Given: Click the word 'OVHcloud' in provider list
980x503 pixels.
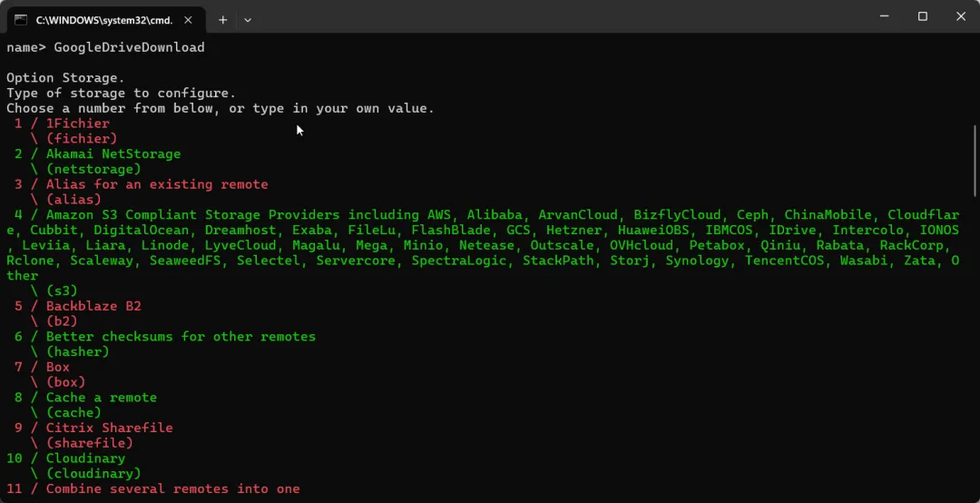Looking at the screenshot, I should pyautogui.click(x=642, y=245).
